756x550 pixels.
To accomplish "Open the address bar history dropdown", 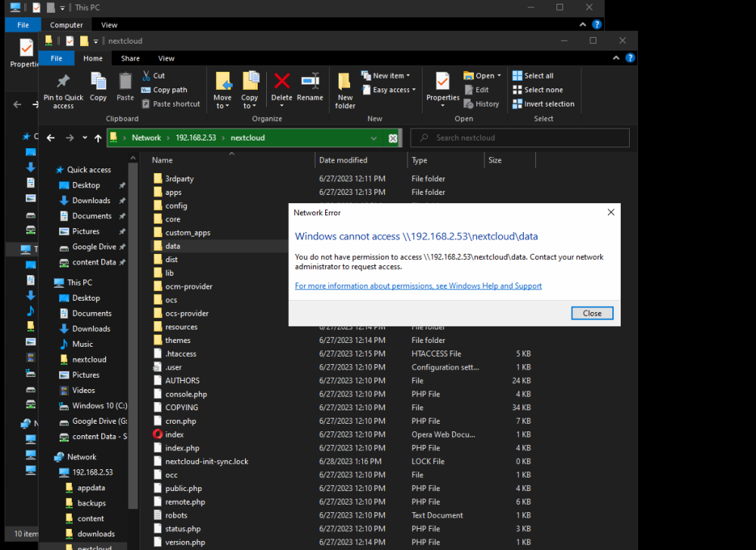I will pos(373,138).
